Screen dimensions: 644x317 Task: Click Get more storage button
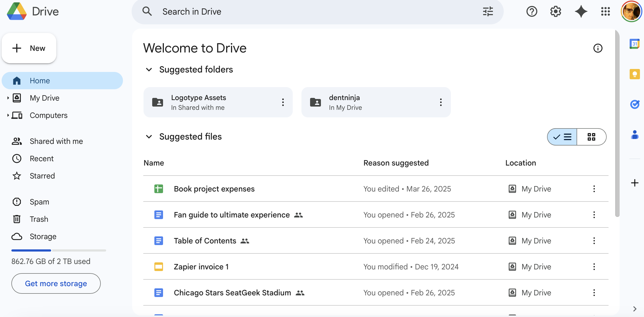click(56, 283)
